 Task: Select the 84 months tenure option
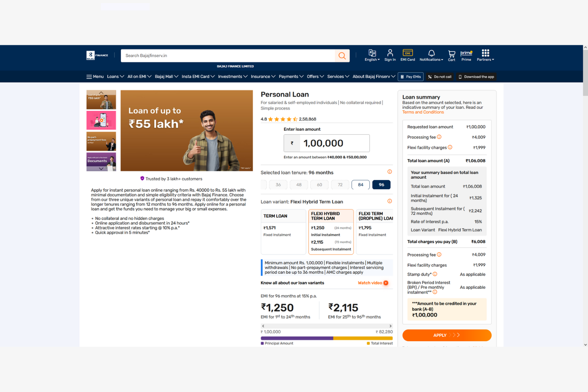click(x=360, y=185)
